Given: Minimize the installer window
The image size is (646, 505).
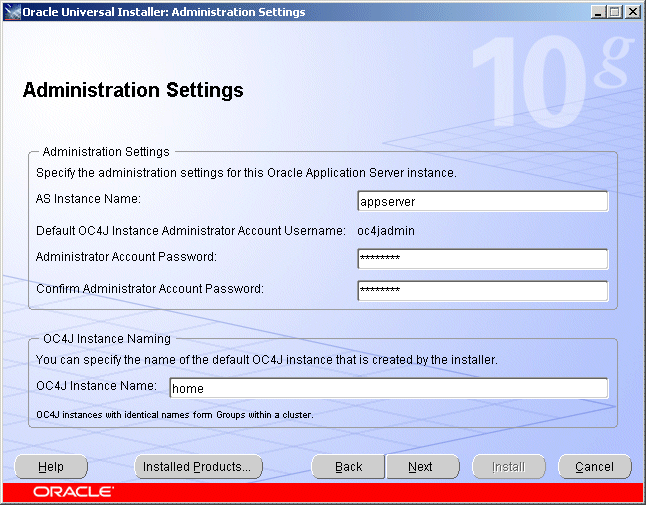Looking at the screenshot, I should pos(599,12).
